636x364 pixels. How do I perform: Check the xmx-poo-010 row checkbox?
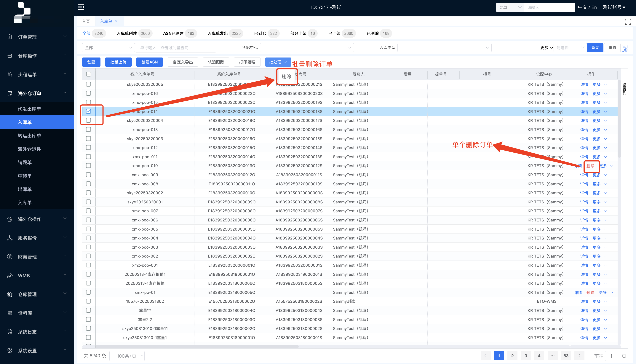pos(88,165)
